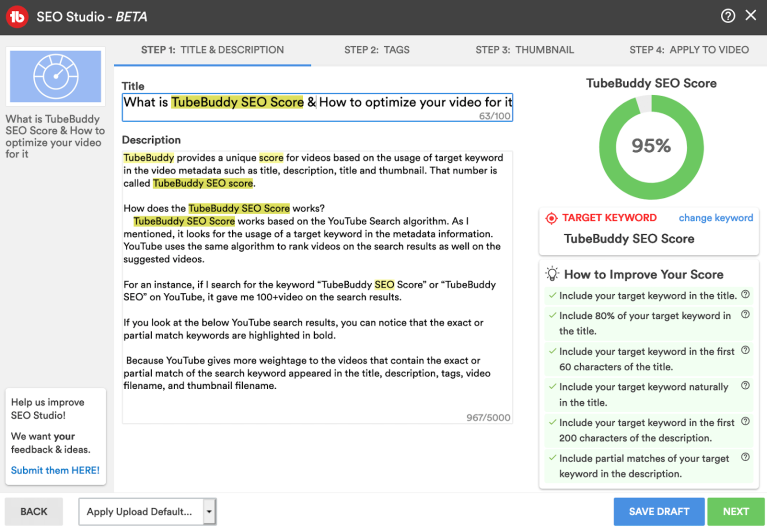Open the help question mark icon in header
The height and width of the screenshot is (530, 767).
pos(728,16)
